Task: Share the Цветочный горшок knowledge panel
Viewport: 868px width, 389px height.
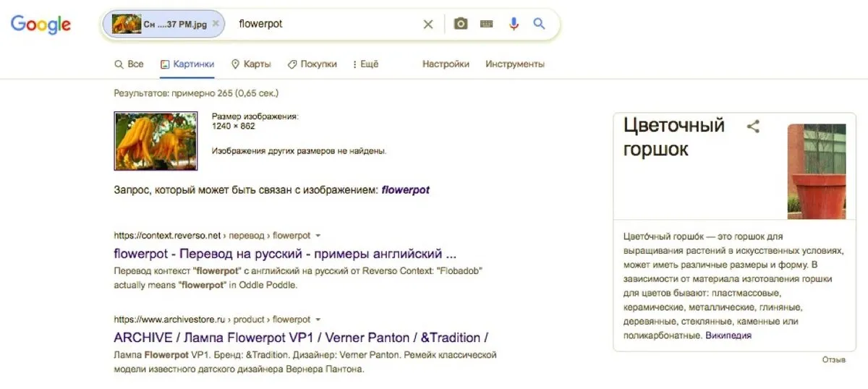Action: pos(753,127)
